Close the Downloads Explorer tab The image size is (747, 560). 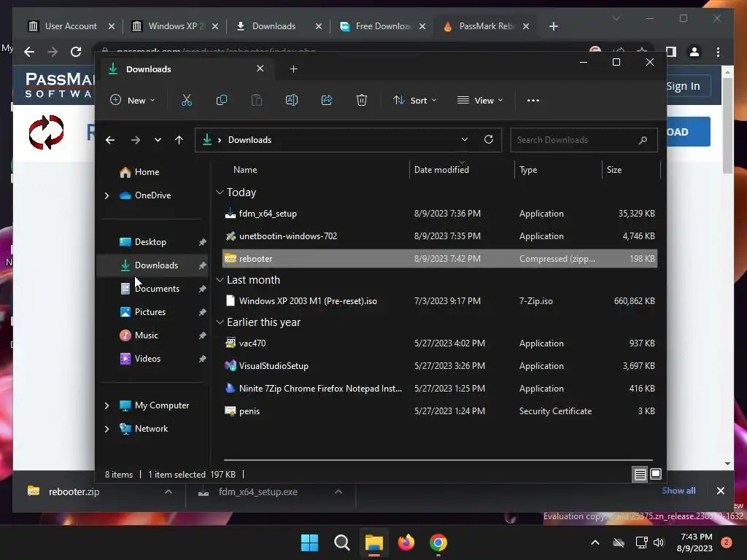pyautogui.click(x=260, y=69)
